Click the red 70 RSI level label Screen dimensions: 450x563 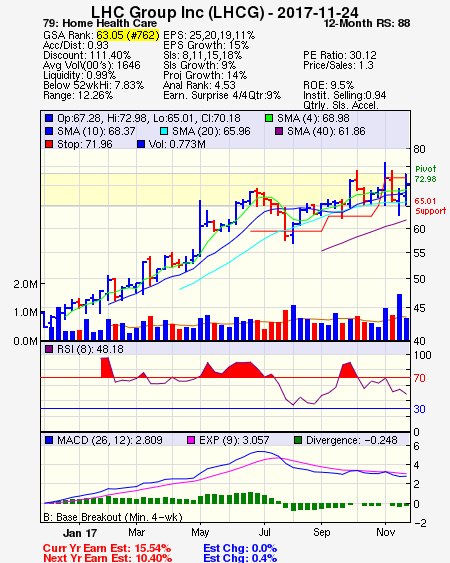pyautogui.click(x=419, y=378)
